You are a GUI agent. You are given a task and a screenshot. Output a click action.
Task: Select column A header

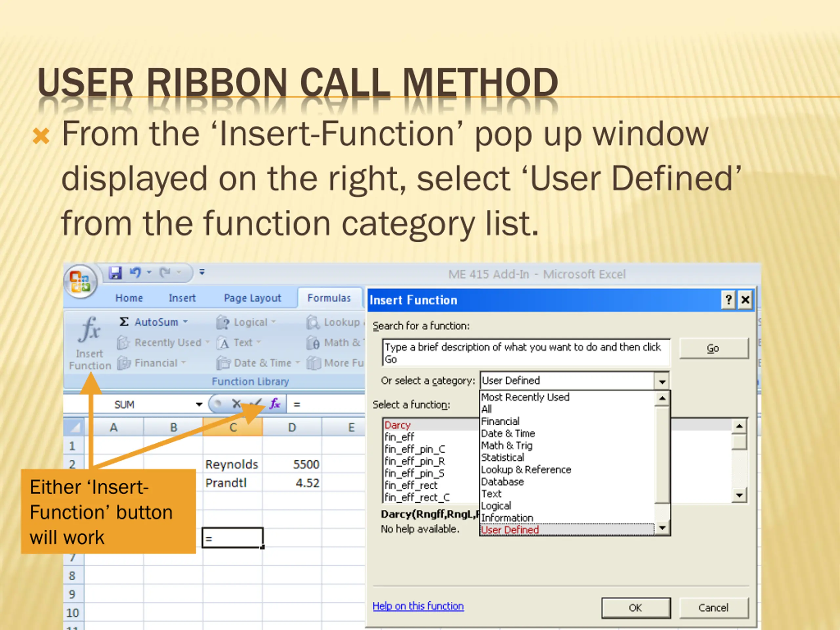pos(114,427)
